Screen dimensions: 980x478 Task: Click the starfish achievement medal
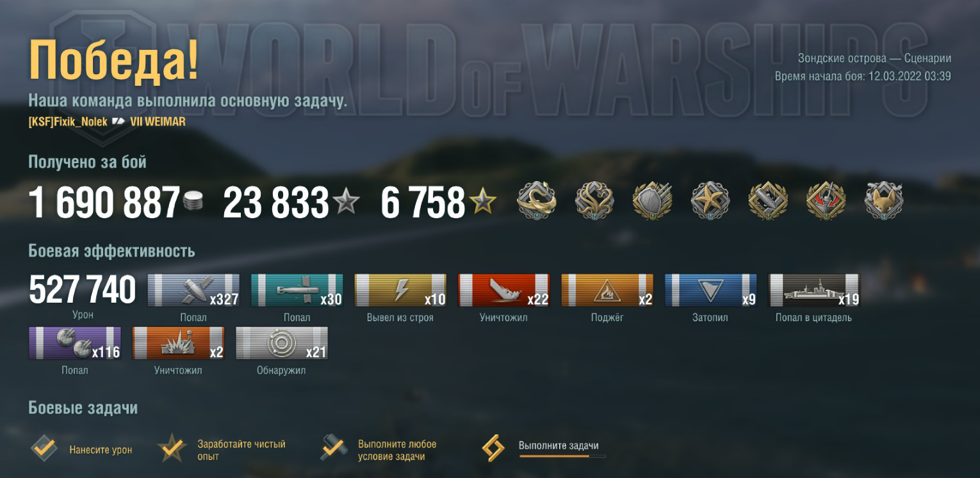pos(710,201)
